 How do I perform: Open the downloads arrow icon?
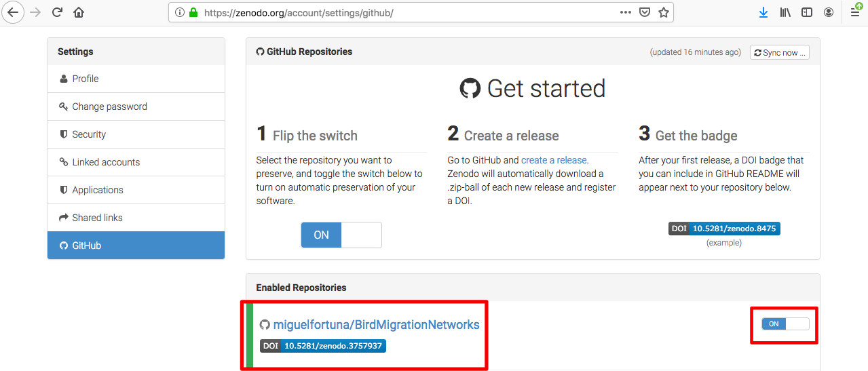763,12
